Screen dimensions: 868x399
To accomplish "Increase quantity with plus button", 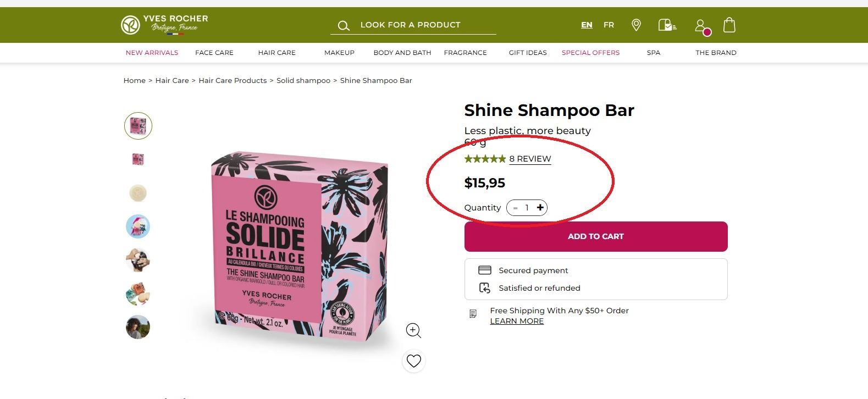I will pos(540,208).
